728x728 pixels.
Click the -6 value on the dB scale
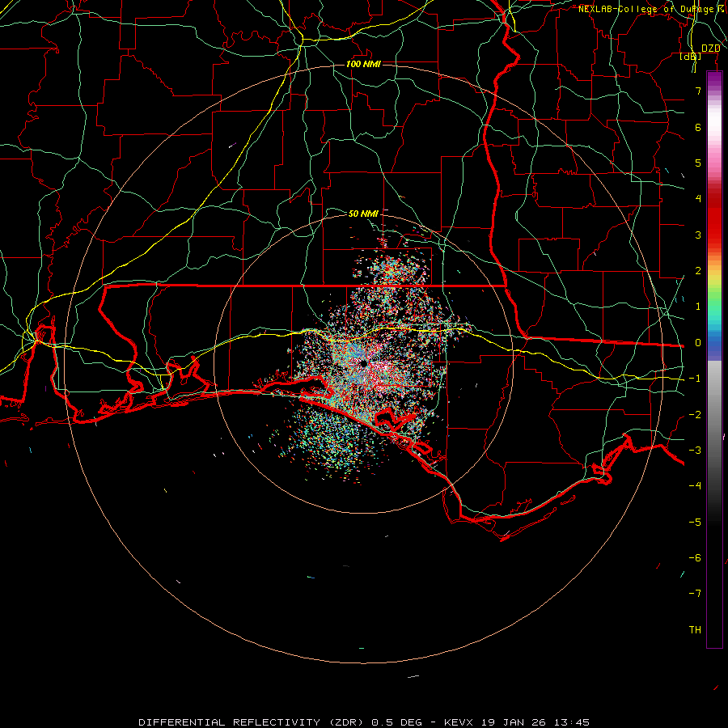(695, 558)
